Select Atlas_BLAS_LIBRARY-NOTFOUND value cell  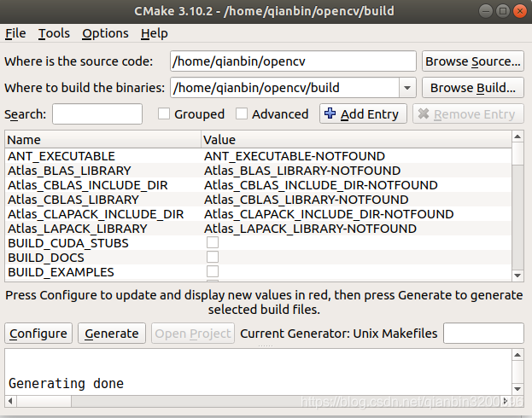pyautogui.click(x=302, y=171)
